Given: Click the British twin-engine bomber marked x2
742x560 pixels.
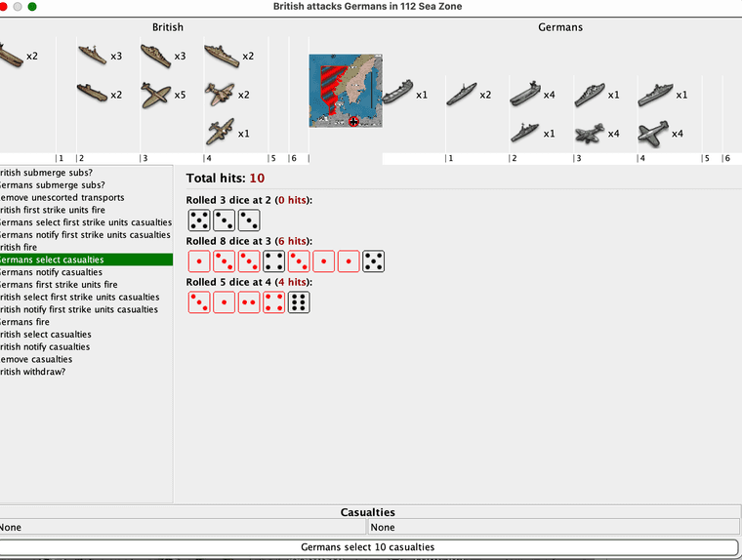Looking at the screenshot, I should point(220,95).
